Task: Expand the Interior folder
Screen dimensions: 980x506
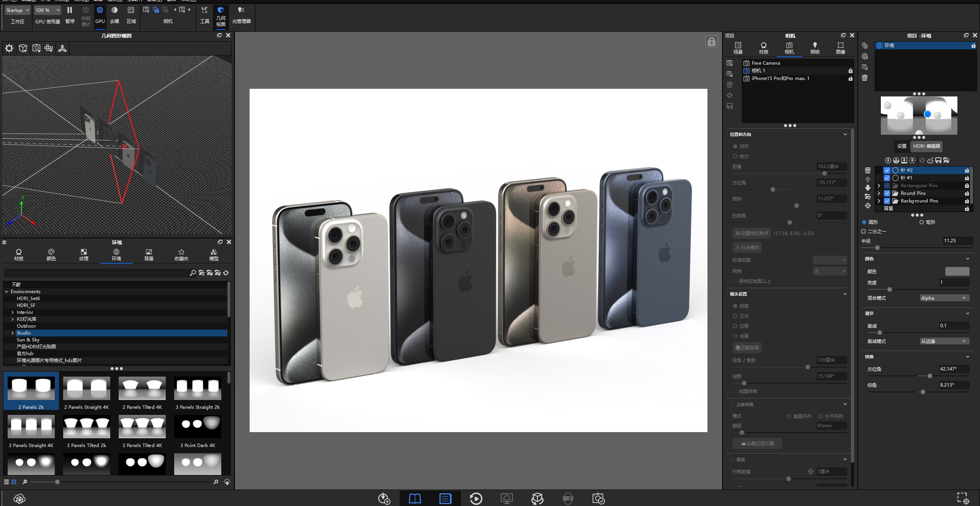Action: pos(13,312)
